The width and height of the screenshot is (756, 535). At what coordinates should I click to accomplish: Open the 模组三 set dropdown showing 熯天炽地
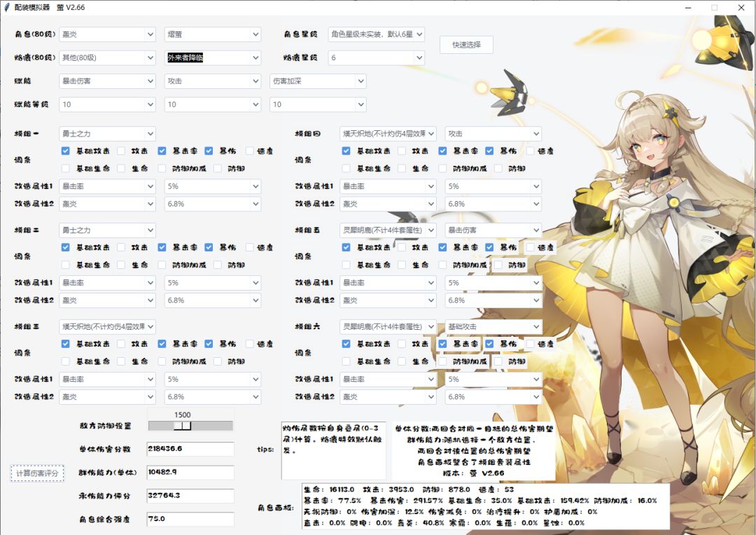(107, 326)
